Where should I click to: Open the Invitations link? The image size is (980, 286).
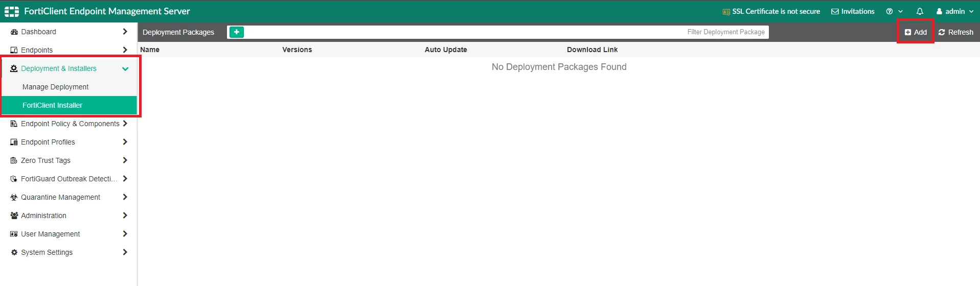pyautogui.click(x=853, y=11)
